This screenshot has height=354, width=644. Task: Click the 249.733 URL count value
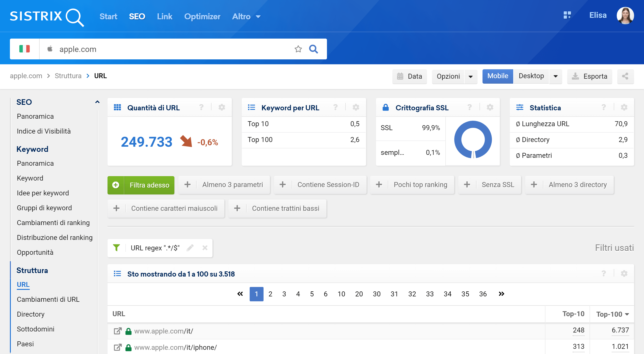pyautogui.click(x=146, y=142)
